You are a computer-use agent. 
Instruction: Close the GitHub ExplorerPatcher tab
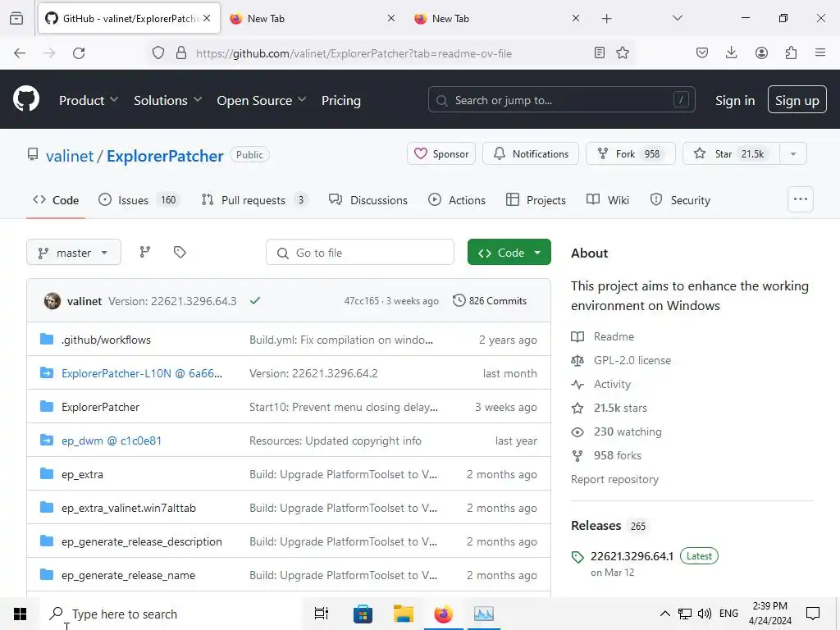[207, 18]
